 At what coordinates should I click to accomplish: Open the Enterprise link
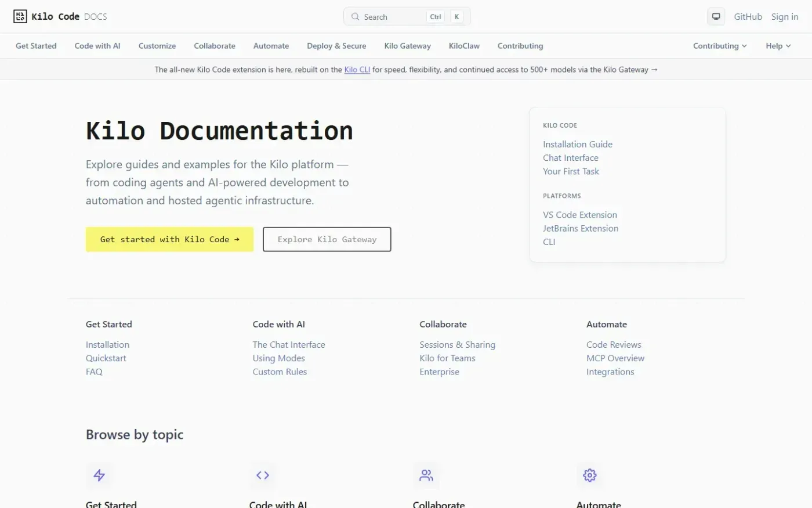click(x=439, y=372)
